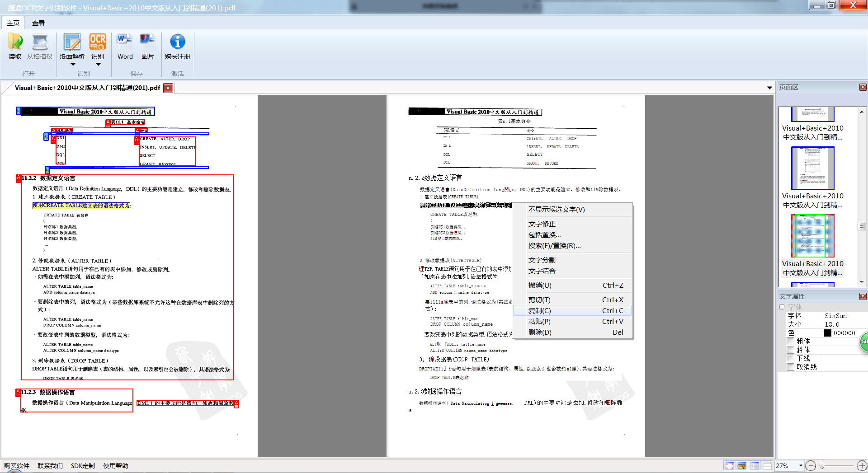The height and width of the screenshot is (473, 868).
Task: Enable the 下线 underline checkbox
Action: click(x=790, y=359)
